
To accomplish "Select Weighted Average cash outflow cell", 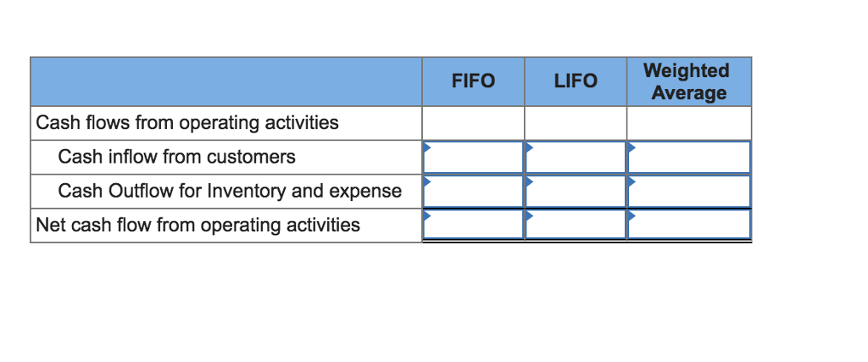I will 688,191.
